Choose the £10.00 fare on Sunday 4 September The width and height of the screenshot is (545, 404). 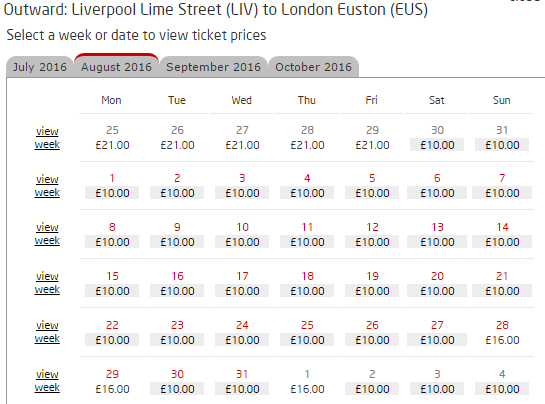coord(502,389)
